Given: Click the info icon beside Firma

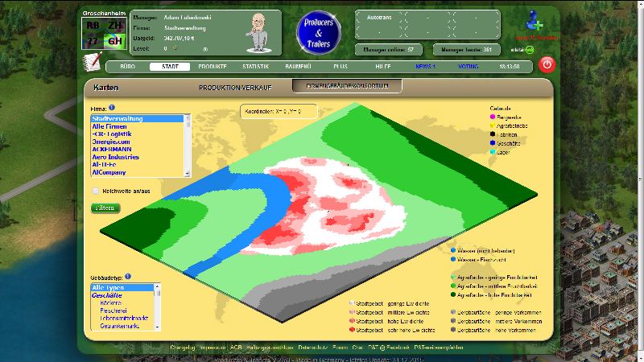Looking at the screenshot, I should click(x=112, y=107).
